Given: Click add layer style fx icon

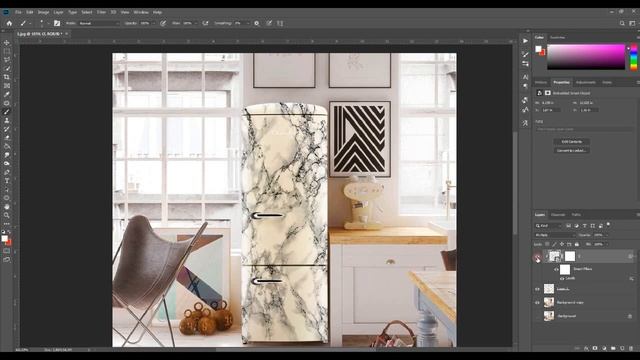Looking at the screenshot, I should (x=586, y=349).
